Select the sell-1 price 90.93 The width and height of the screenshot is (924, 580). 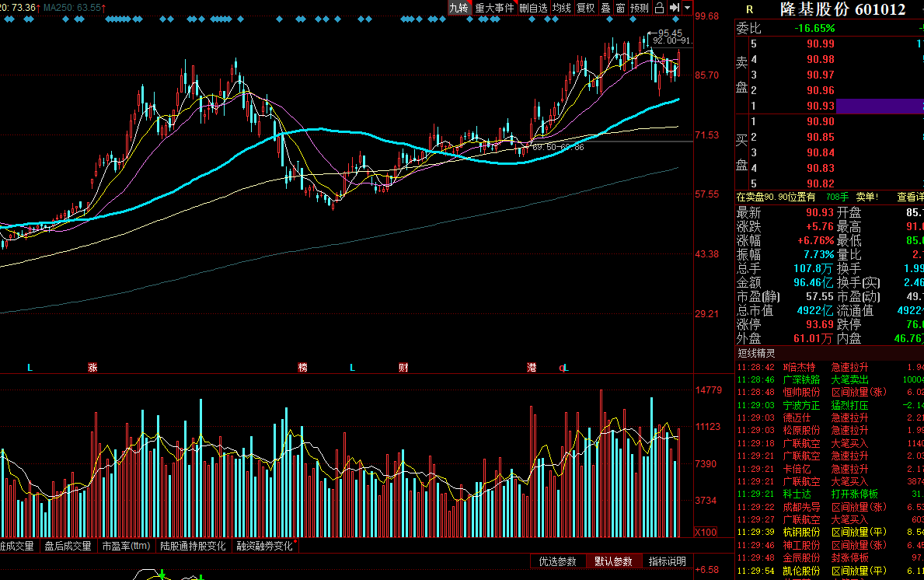pos(821,106)
